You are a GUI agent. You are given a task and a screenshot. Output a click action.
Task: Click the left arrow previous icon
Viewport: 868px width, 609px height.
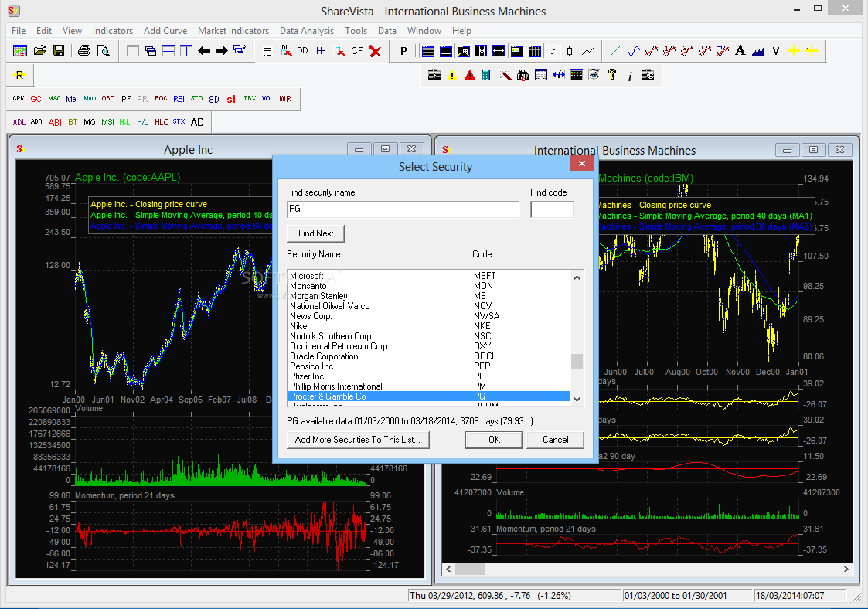(x=204, y=51)
